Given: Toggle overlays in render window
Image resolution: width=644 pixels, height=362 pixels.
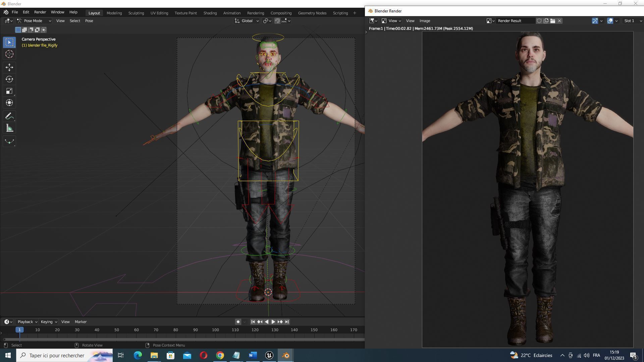Looking at the screenshot, I should coord(610,21).
